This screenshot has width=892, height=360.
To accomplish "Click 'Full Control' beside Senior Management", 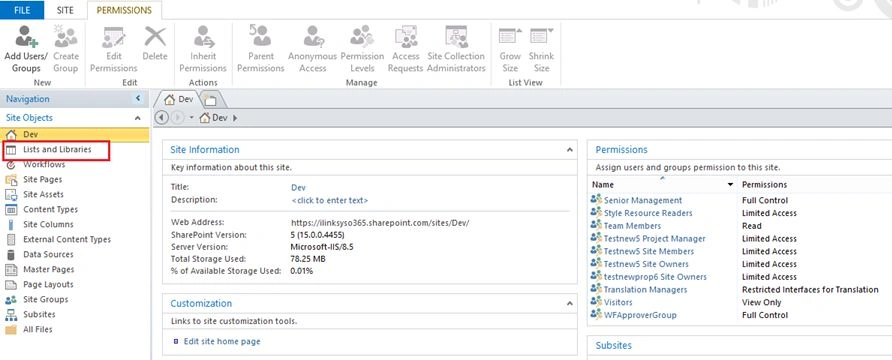I will coord(765,200).
